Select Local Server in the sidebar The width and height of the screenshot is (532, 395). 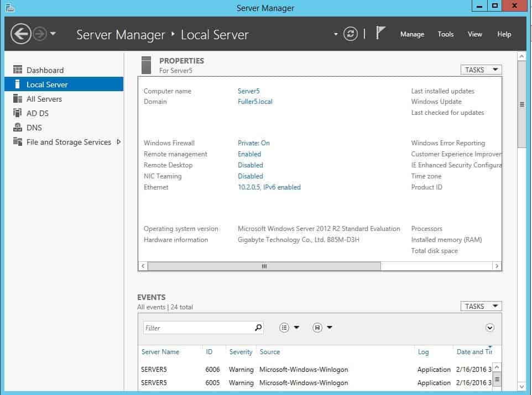pyautogui.click(x=64, y=85)
